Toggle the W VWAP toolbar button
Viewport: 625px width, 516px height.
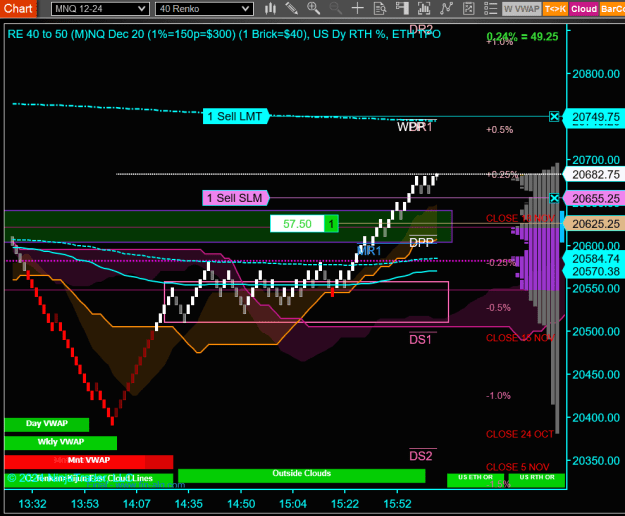521,9
